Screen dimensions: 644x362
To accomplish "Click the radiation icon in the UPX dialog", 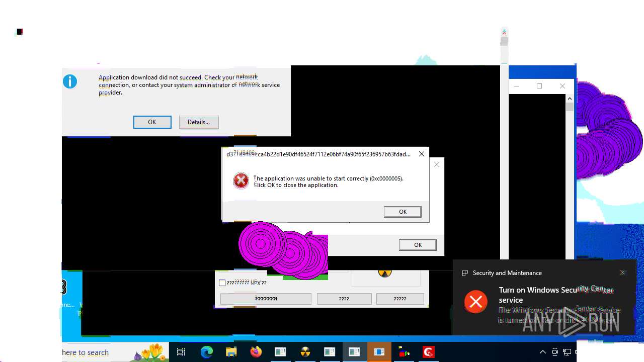I will point(384,274).
